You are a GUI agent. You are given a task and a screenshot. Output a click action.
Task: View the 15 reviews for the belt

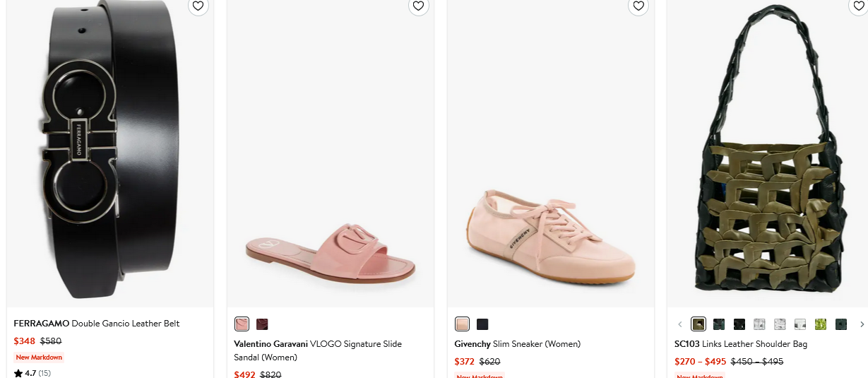[44, 373]
